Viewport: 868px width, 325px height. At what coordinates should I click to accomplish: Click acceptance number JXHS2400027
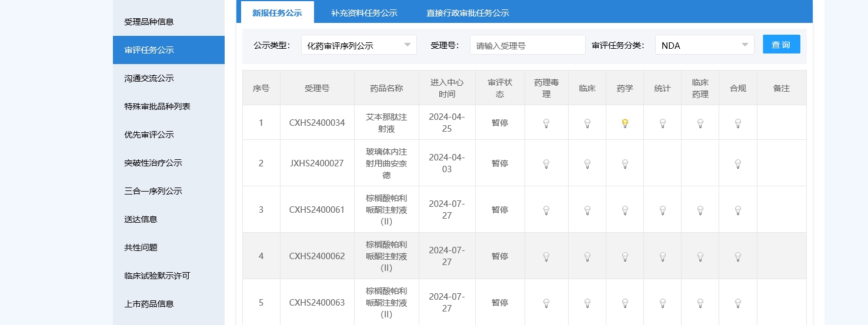point(317,163)
